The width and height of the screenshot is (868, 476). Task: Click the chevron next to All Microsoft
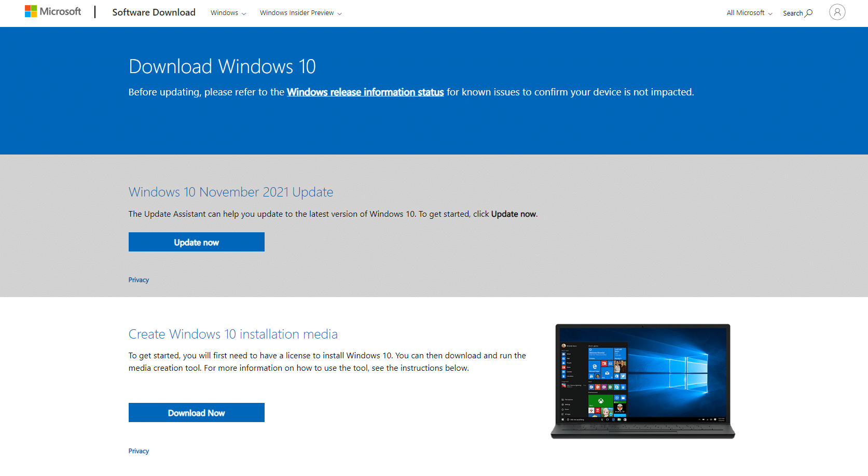pos(770,14)
